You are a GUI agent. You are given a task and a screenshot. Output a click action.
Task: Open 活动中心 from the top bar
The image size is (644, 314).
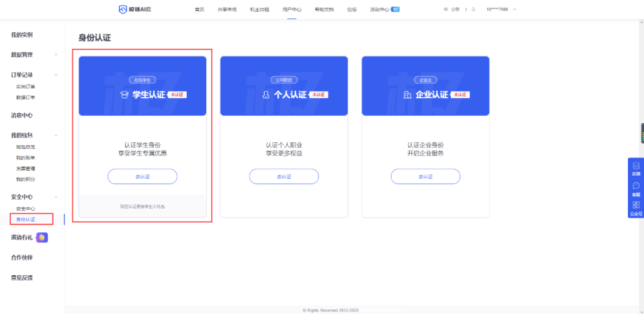pyautogui.click(x=379, y=10)
